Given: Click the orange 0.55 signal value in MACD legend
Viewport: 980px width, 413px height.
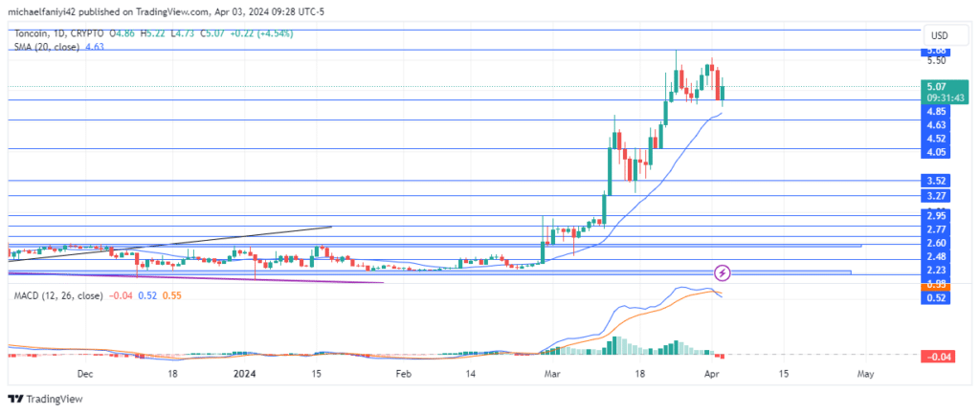Looking at the screenshot, I should (172, 296).
